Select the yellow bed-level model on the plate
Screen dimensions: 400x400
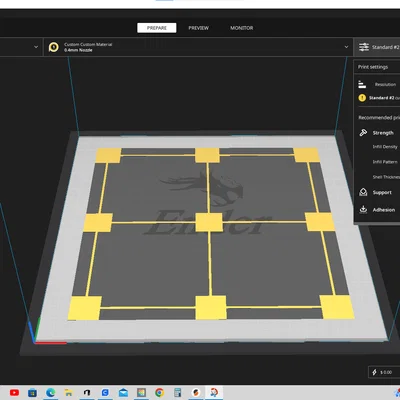coord(209,222)
